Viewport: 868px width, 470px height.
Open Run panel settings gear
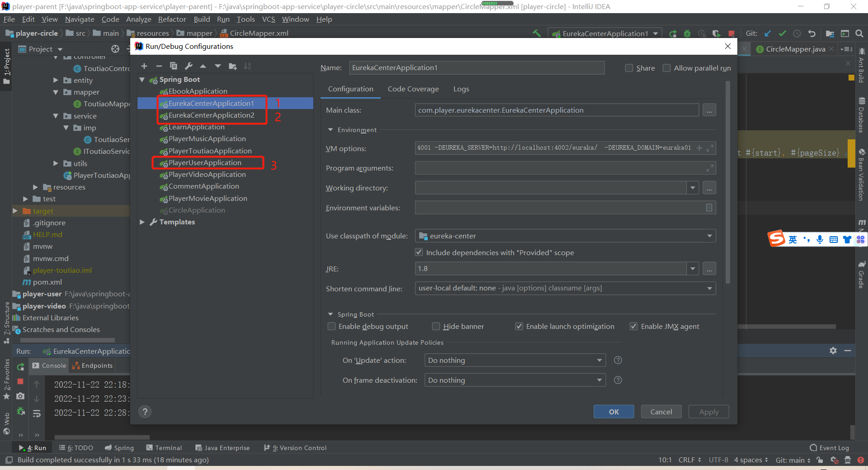coord(833,351)
